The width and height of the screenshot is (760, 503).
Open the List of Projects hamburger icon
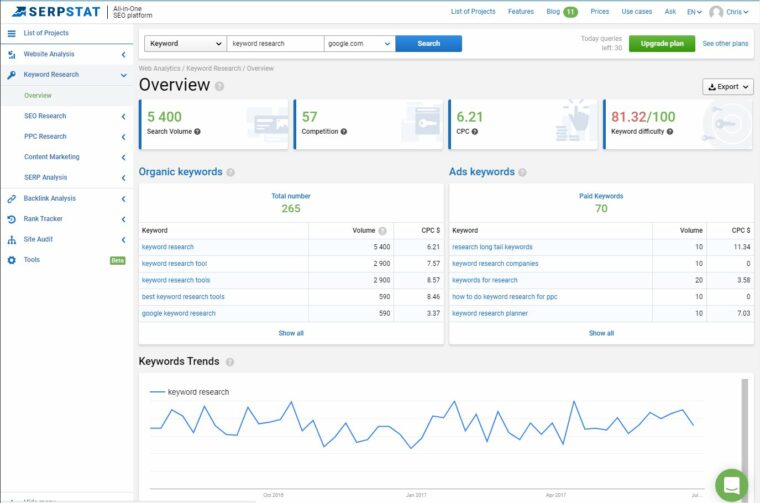(x=12, y=33)
